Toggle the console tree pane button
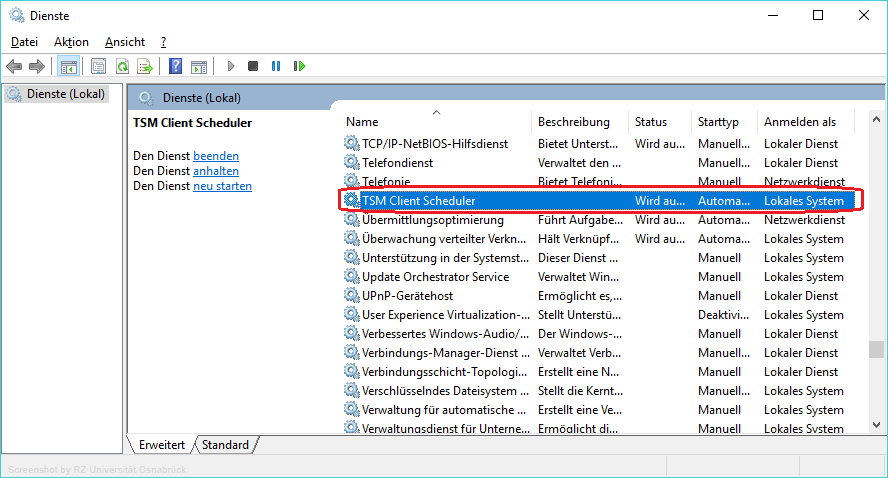 (68, 66)
